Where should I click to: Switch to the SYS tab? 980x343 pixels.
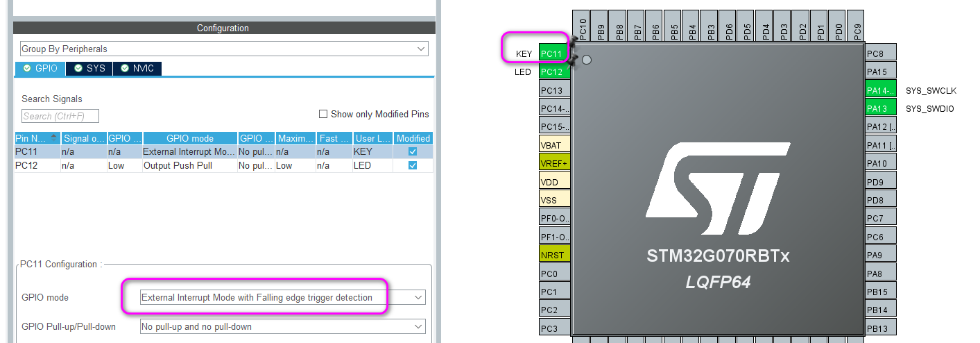click(89, 69)
